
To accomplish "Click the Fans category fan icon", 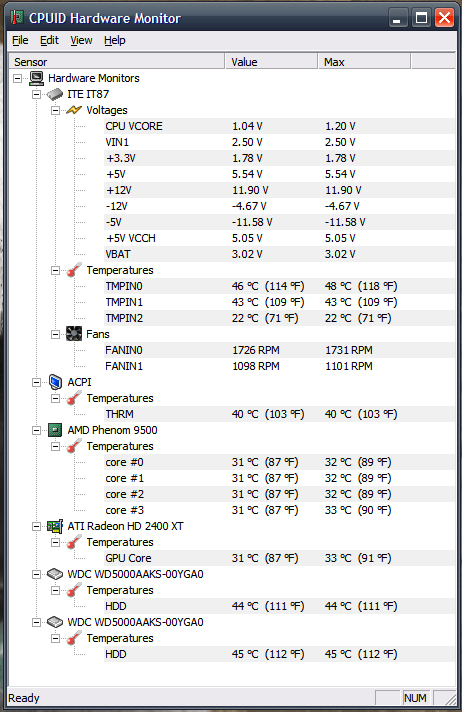I will [74, 334].
